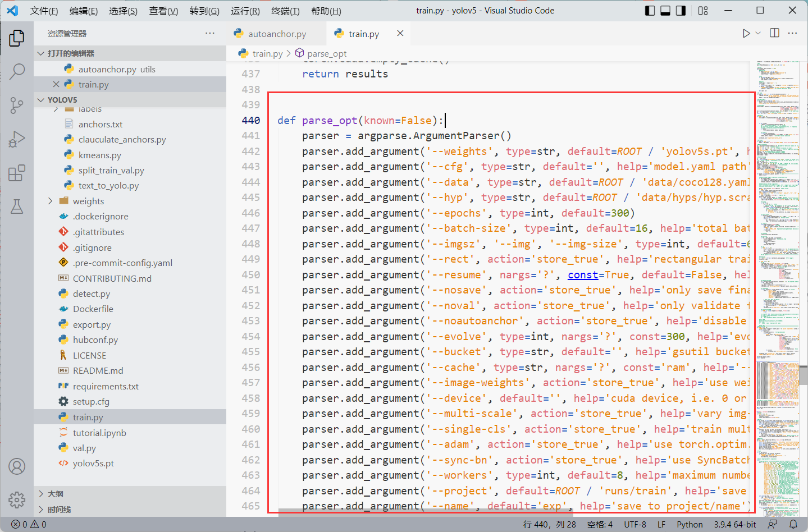The width and height of the screenshot is (808, 532).
Task: Open detect.py from the file tree
Action: click(x=91, y=293)
